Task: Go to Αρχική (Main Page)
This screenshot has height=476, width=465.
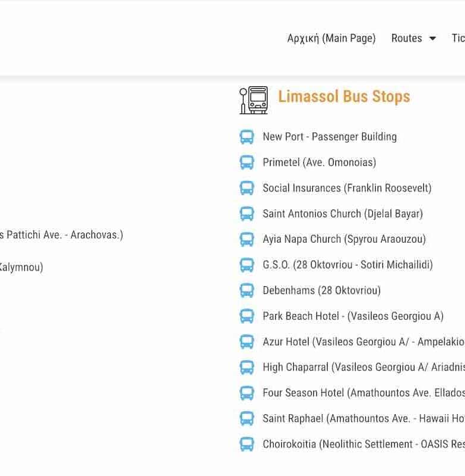Action: click(331, 38)
